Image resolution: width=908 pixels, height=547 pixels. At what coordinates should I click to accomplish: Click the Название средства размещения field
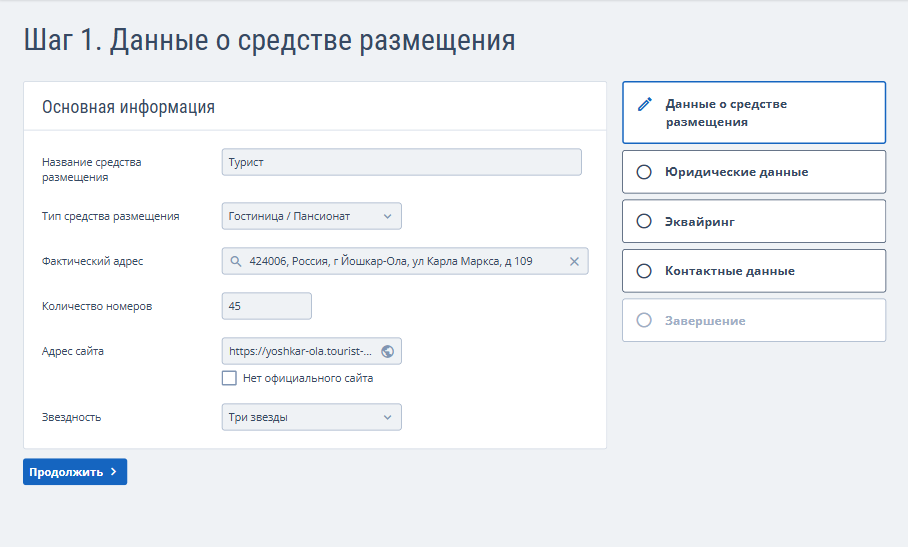401,162
